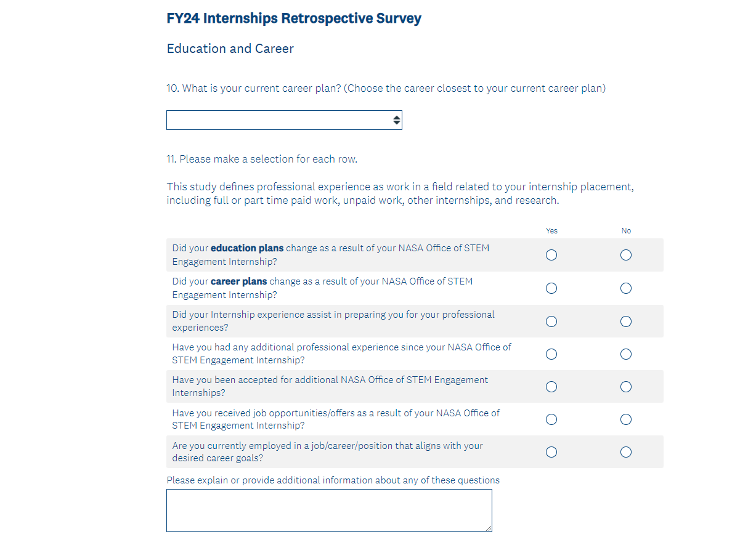Click the Education and Career section heading
The height and width of the screenshot is (537, 756).
(x=230, y=49)
